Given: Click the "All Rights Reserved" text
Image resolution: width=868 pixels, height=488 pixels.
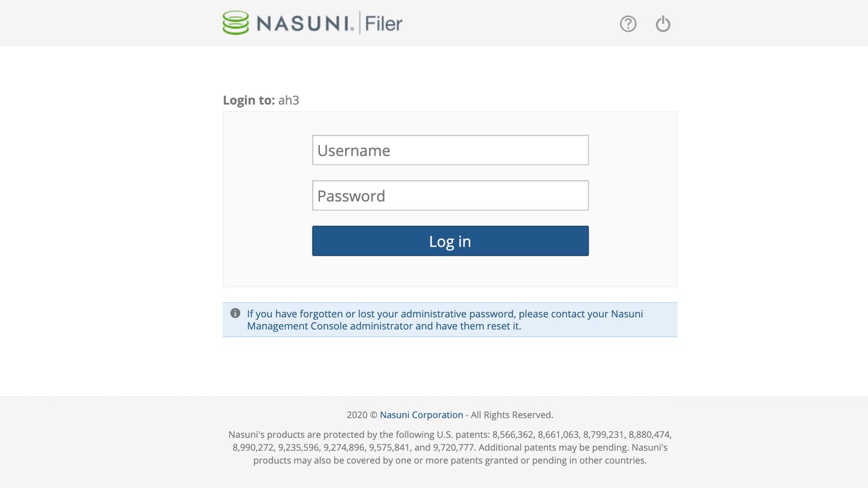Looking at the screenshot, I should pos(512,415).
